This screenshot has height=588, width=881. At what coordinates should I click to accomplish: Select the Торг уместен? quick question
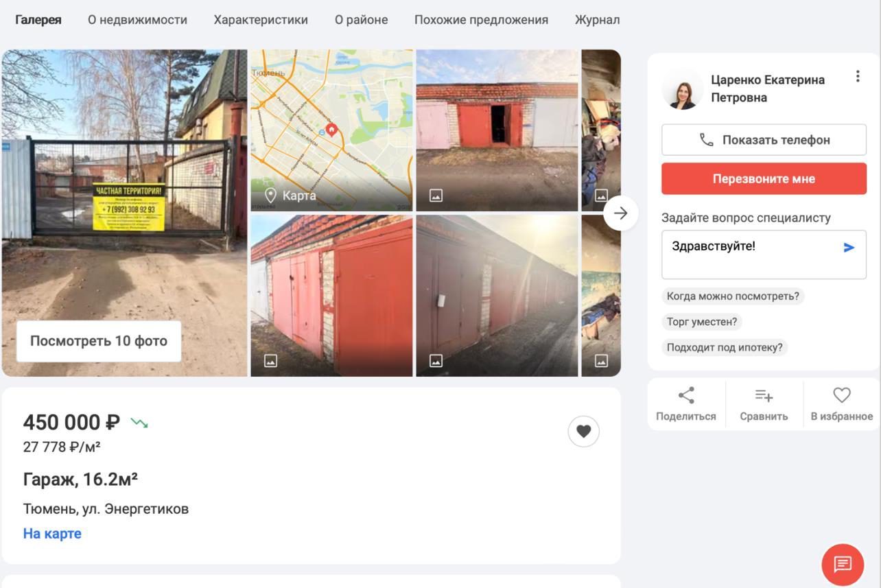702,322
